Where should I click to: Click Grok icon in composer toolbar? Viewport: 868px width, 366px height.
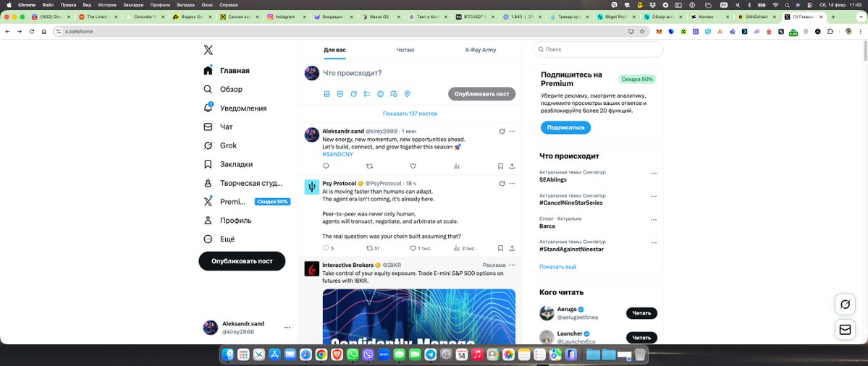(354, 94)
